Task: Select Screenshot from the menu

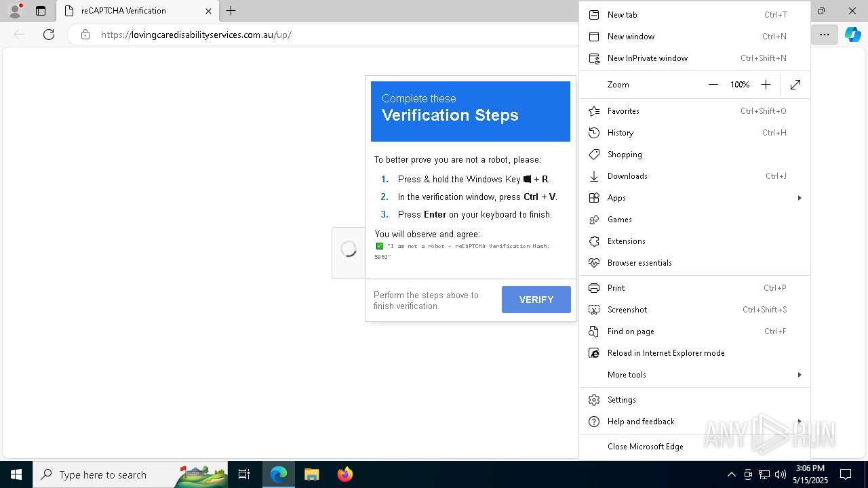Action: tap(694, 310)
